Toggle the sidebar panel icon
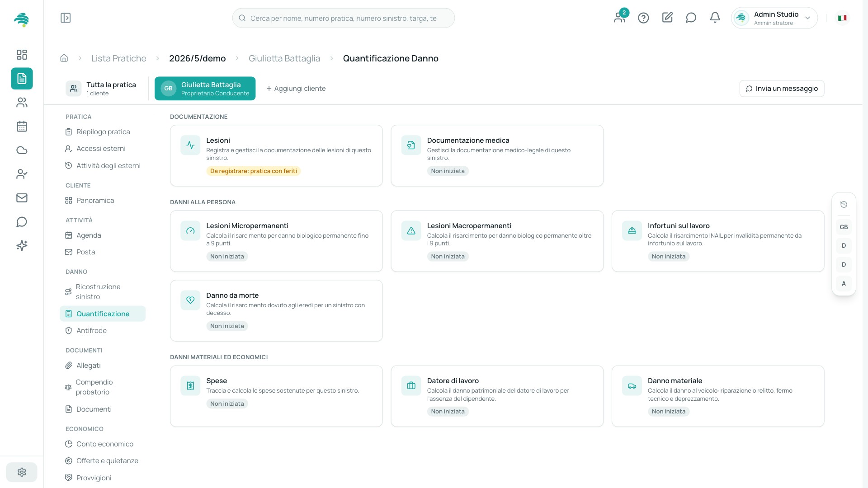This screenshot has width=868, height=488. tap(66, 18)
